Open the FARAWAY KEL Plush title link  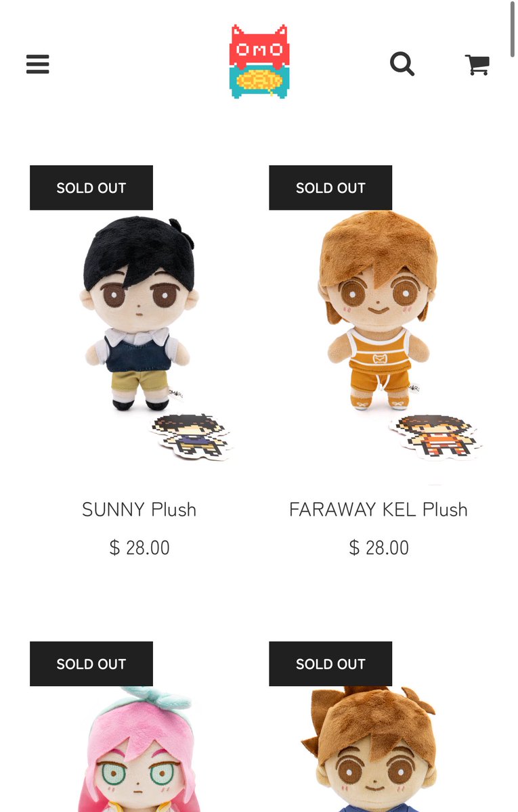(x=379, y=510)
